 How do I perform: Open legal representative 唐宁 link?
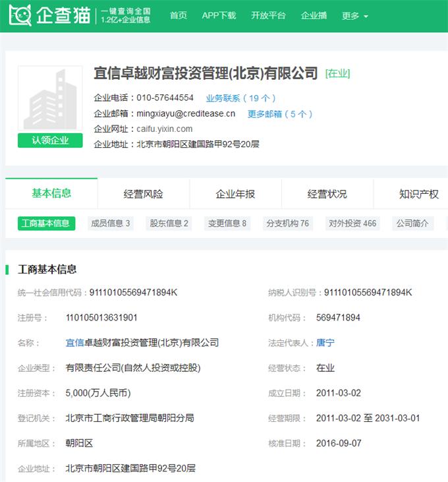click(x=325, y=343)
